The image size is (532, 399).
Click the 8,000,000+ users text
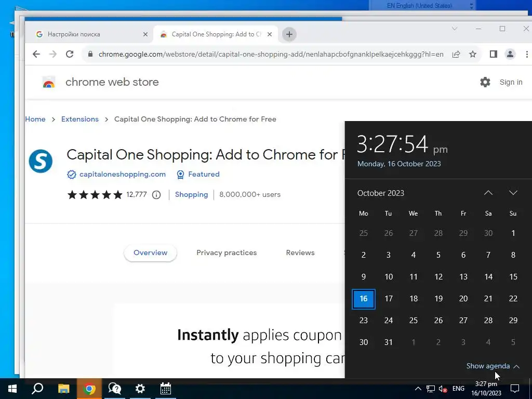(x=250, y=195)
